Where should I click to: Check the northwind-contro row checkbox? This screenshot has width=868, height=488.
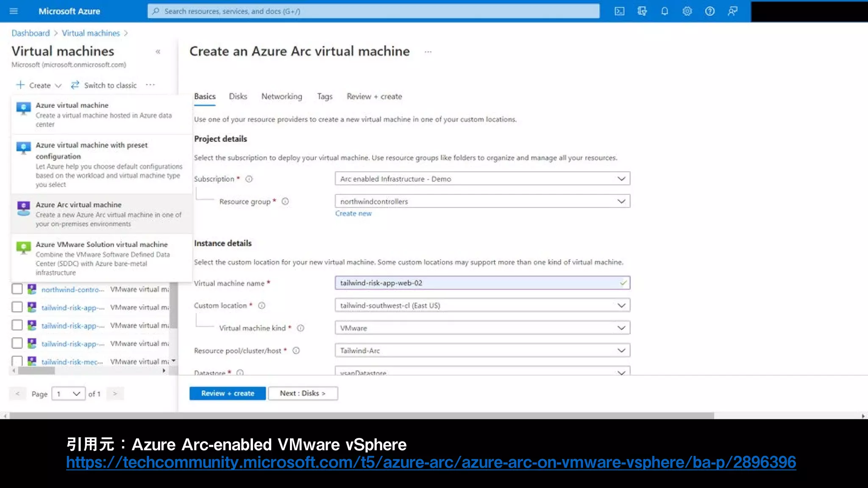click(x=17, y=289)
